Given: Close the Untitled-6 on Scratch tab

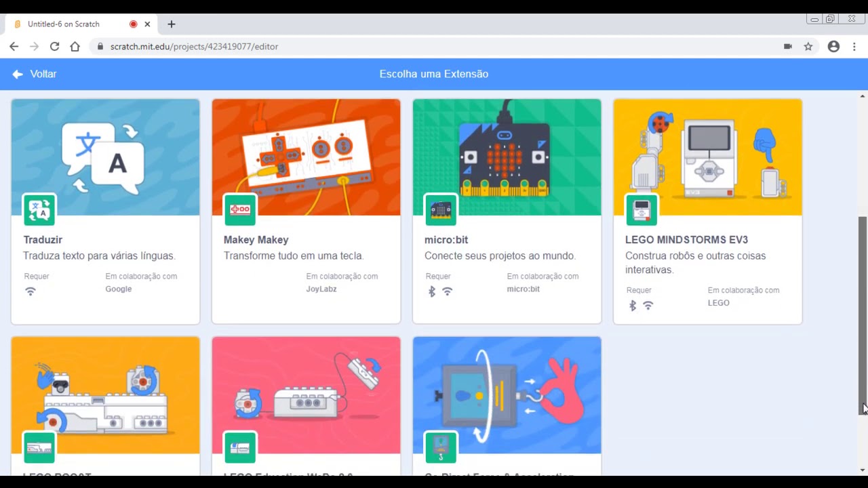Looking at the screenshot, I should pos(147,24).
